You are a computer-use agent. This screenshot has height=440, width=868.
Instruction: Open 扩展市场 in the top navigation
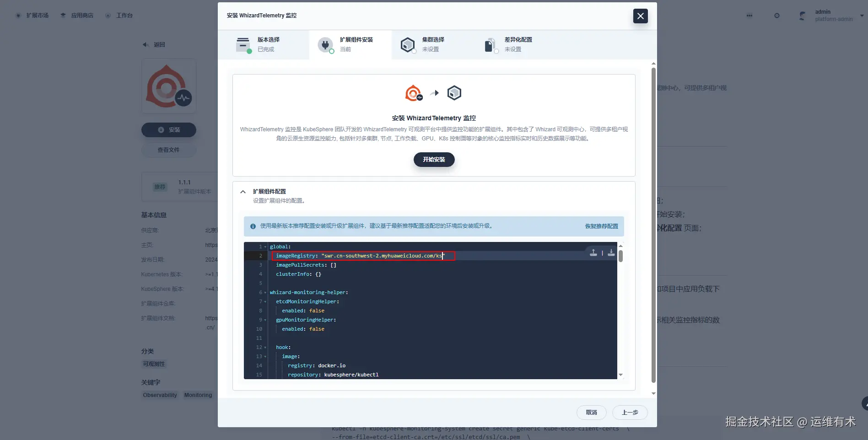click(32, 16)
